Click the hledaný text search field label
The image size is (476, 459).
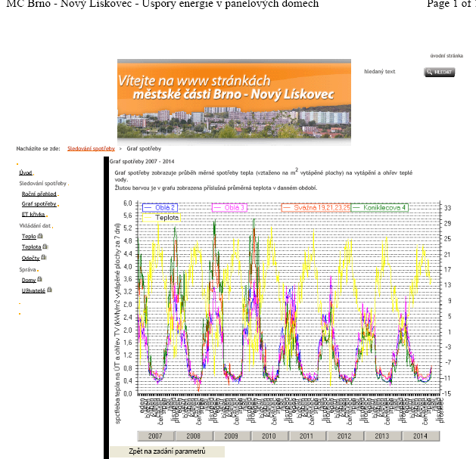(x=379, y=72)
